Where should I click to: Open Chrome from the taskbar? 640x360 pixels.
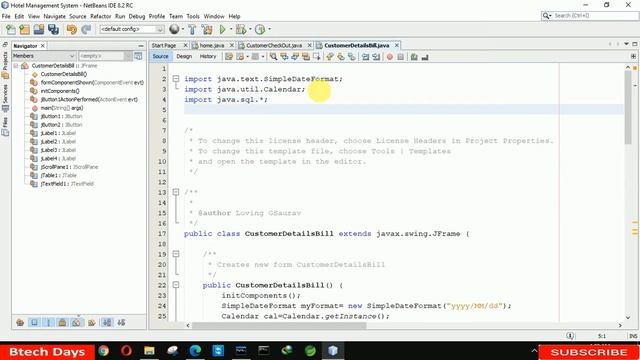(x=103, y=351)
